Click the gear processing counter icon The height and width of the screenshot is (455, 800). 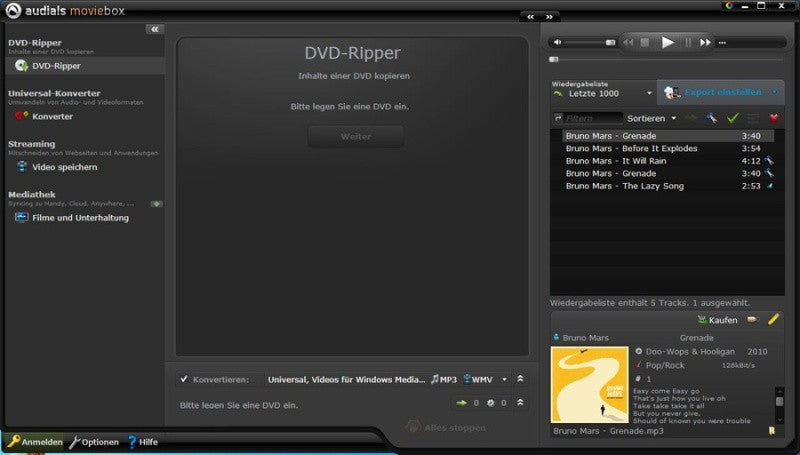tap(490, 403)
